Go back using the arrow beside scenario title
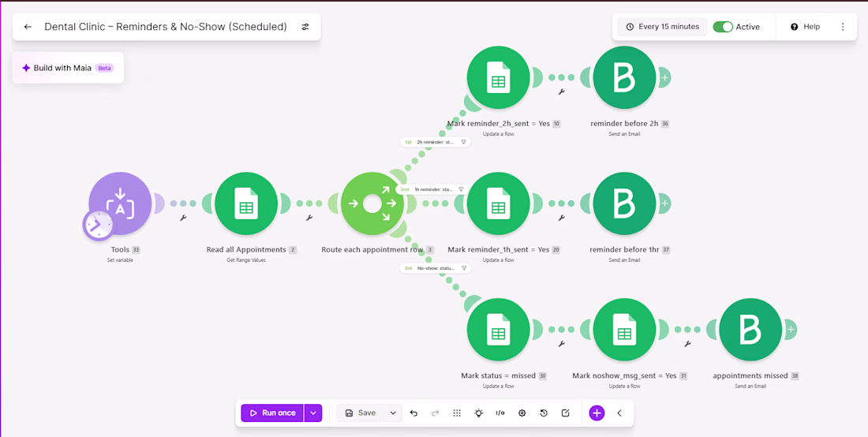The height and width of the screenshot is (437, 868). point(28,27)
